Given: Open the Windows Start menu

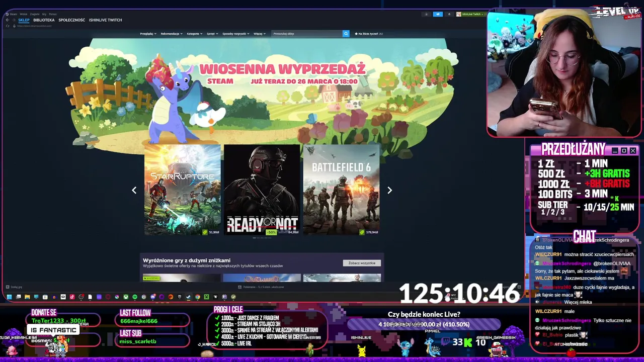Looking at the screenshot, I should pos(9,297).
